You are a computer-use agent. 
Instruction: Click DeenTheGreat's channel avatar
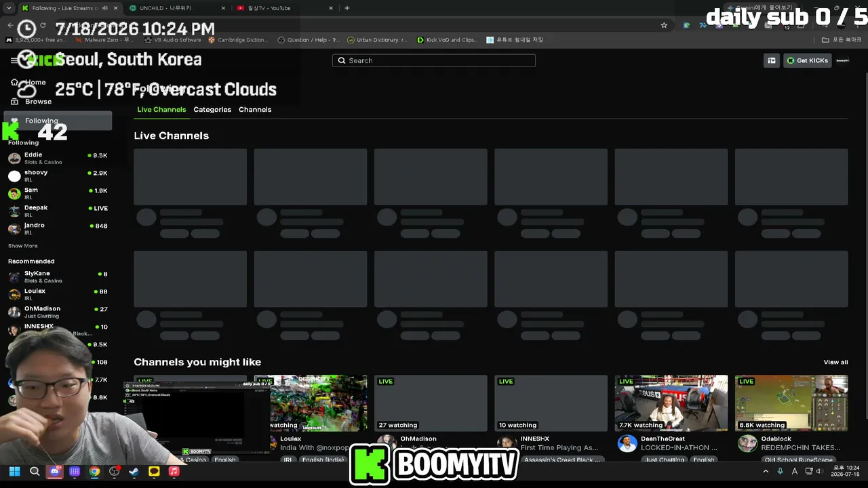627,444
